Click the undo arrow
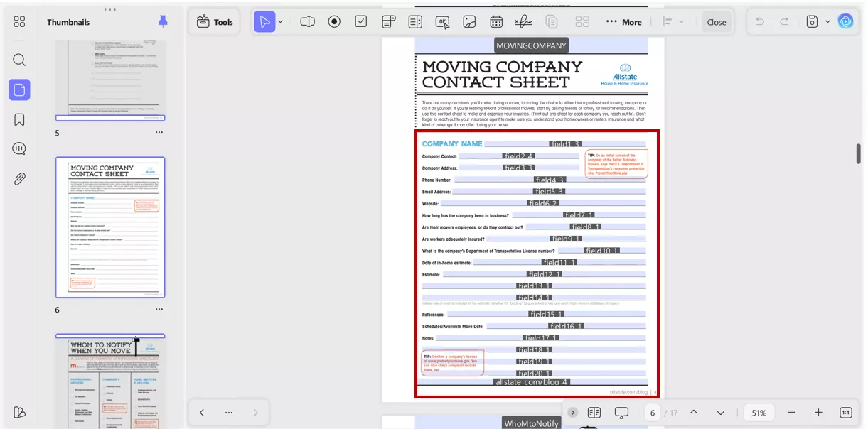 pyautogui.click(x=760, y=22)
